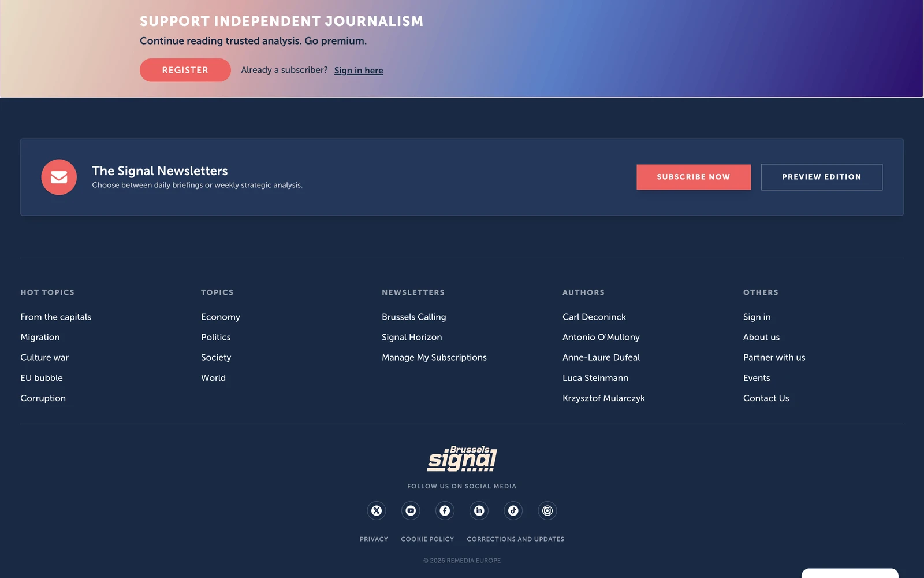Open the Privacy footer link

pos(374,539)
